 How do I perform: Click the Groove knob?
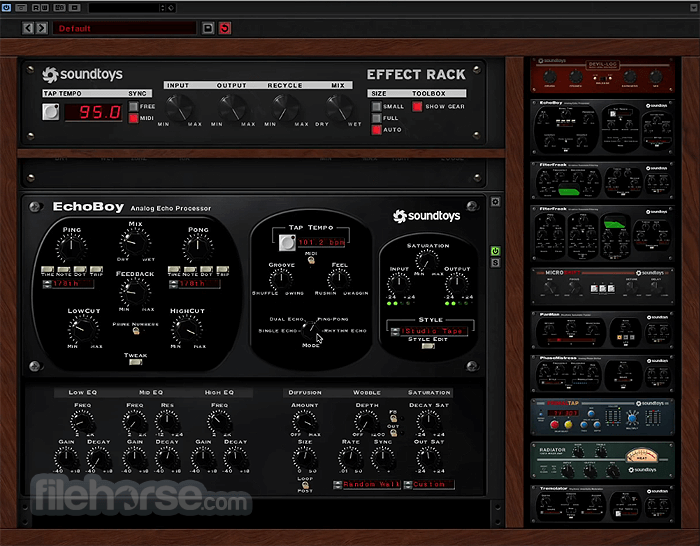281,279
